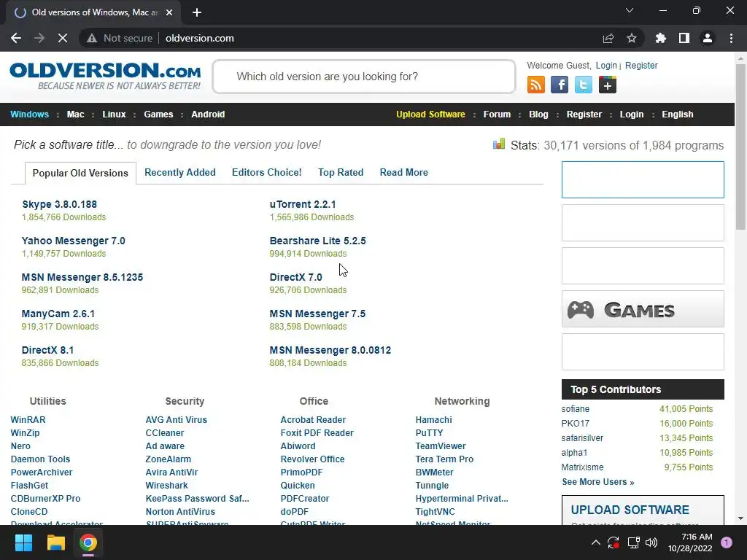
Task: Open a new browser tab
Action: [x=197, y=12]
